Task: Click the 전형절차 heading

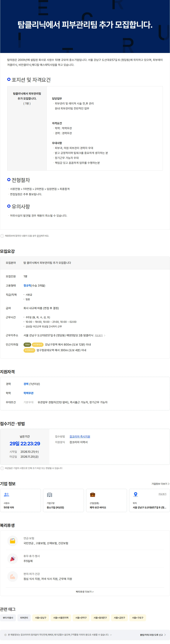Action: coord(21,180)
